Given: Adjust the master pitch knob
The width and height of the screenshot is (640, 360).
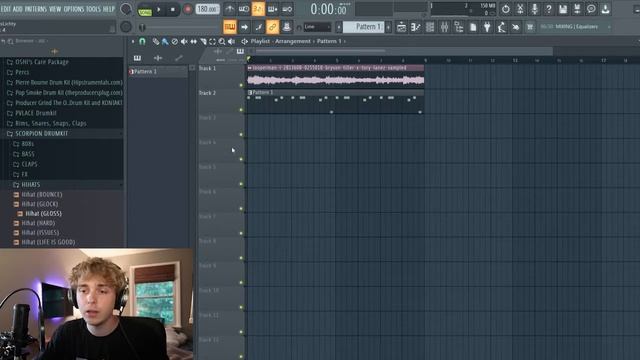Looking at the screenshot, I should pyautogui.click(x=126, y=27).
